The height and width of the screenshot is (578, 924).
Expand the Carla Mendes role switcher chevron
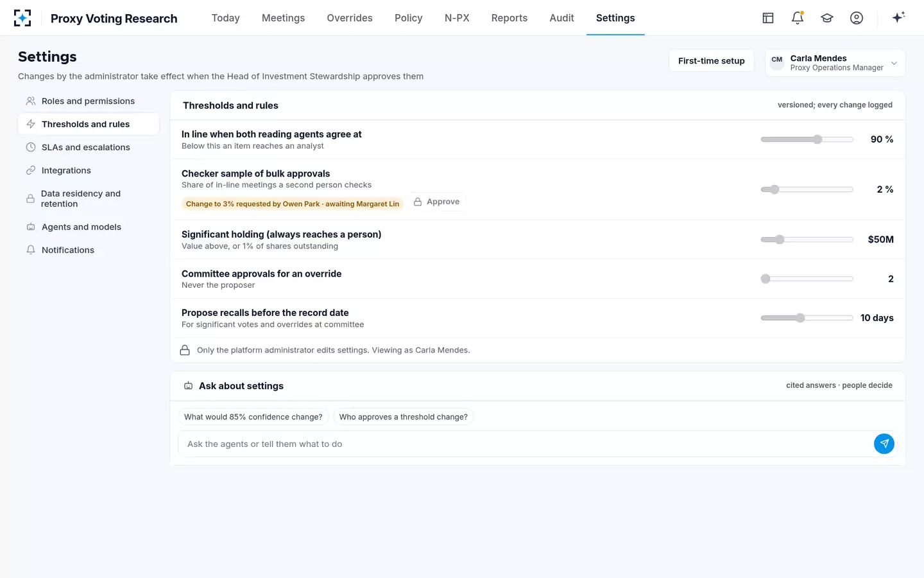[x=894, y=63]
